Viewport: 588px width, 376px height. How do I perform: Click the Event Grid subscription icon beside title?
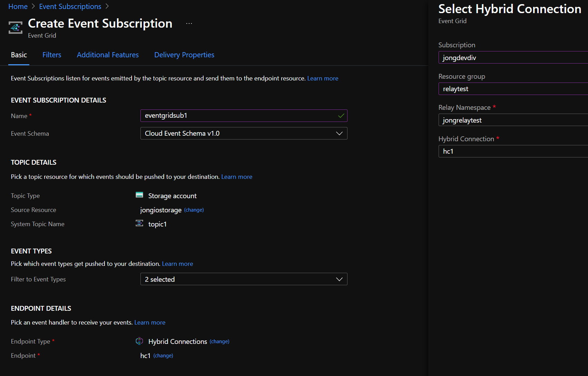[16, 28]
